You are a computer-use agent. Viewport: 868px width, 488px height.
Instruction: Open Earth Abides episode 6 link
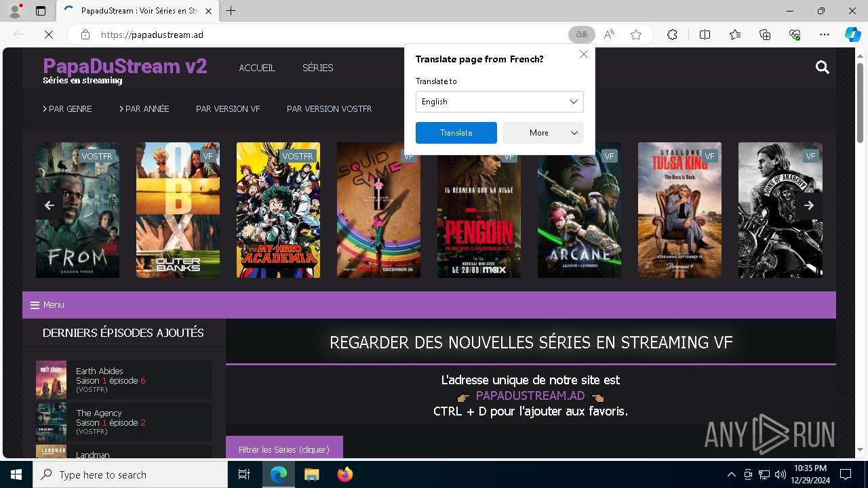(x=124, y=380)
